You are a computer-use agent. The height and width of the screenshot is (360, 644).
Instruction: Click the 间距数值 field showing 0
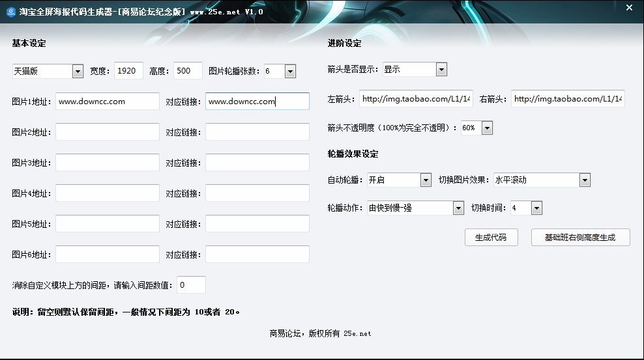coord(191,285)
